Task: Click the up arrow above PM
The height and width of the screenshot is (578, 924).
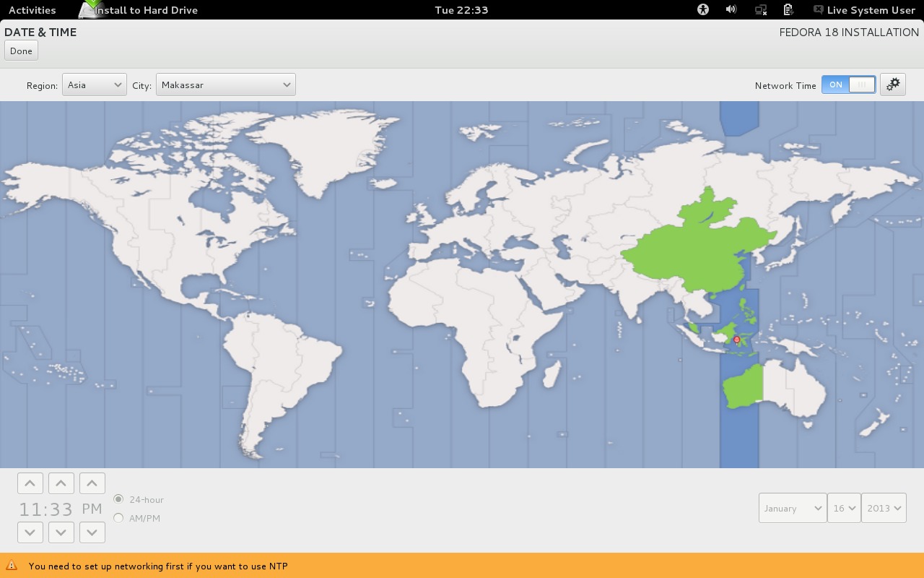Action: click(x=92, y=483)
